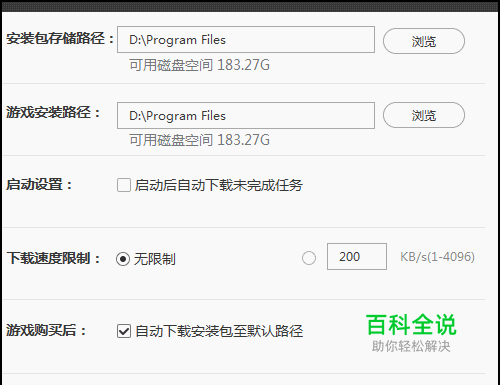Click 浏览 button beside 安装包存储路径
Viewport: 500px width, 385px height.
click(x=424, y=41)
